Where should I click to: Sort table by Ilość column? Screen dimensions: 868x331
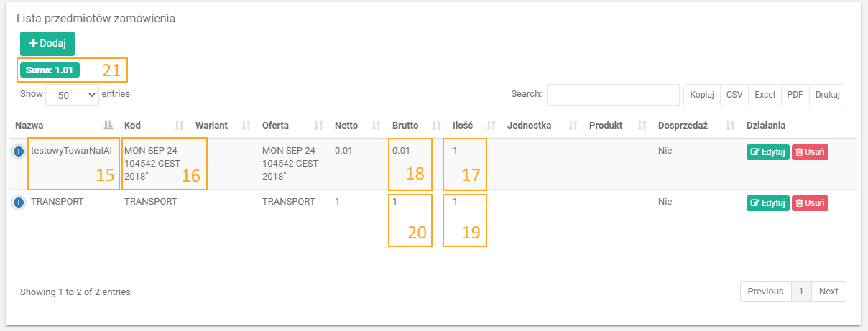tap(491, 126)
